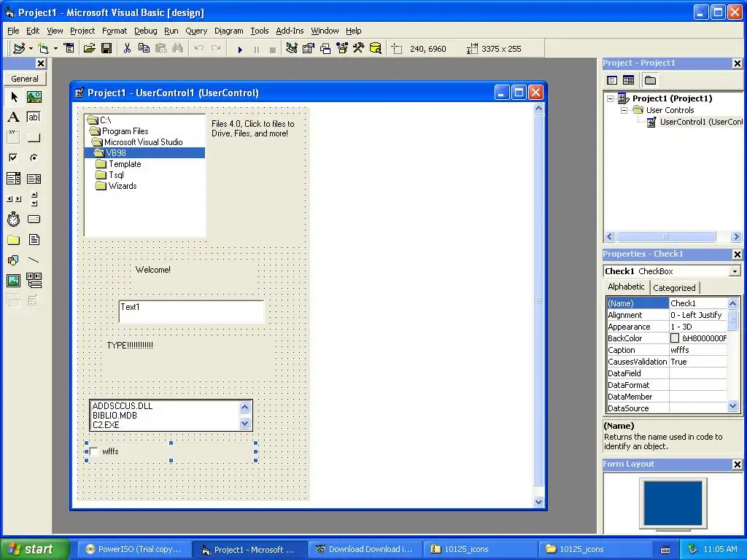The width and height of the screenshot is (747, 560).
Task: Select the ComboBox tool in the toolbox
Action: pyautogui.click(x=14, y=179)
